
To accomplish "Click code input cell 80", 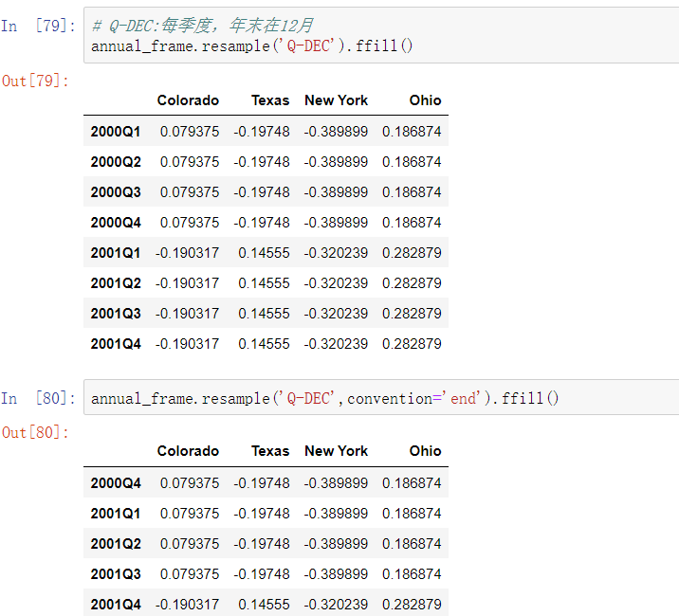I will tap(381, 397).
